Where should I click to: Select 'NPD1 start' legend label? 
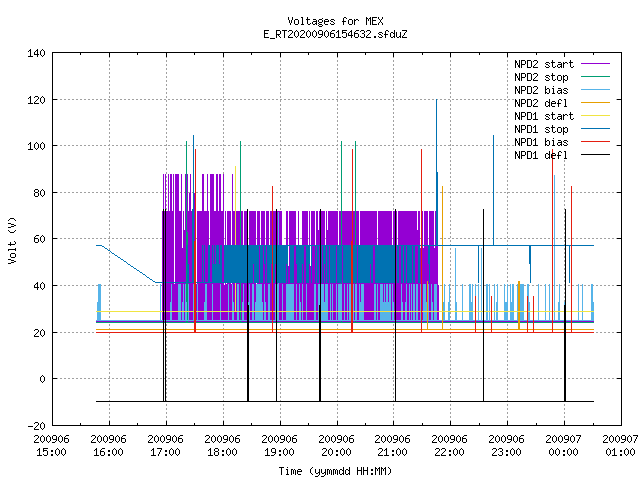point(544,116)
